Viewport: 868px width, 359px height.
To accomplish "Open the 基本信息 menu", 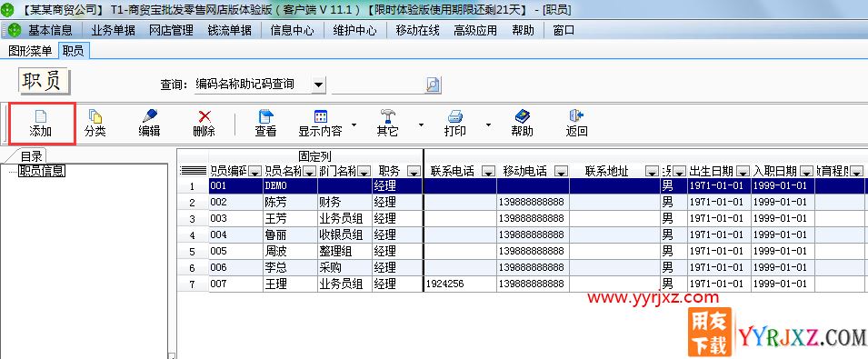I will pyautogui.click(x=50, y=30).
